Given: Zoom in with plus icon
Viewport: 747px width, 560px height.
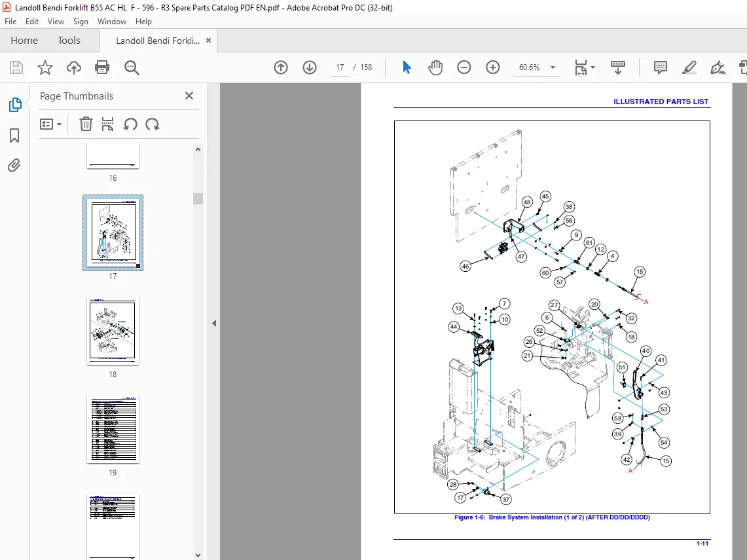Looking at the screenshot, I should 492,67.
